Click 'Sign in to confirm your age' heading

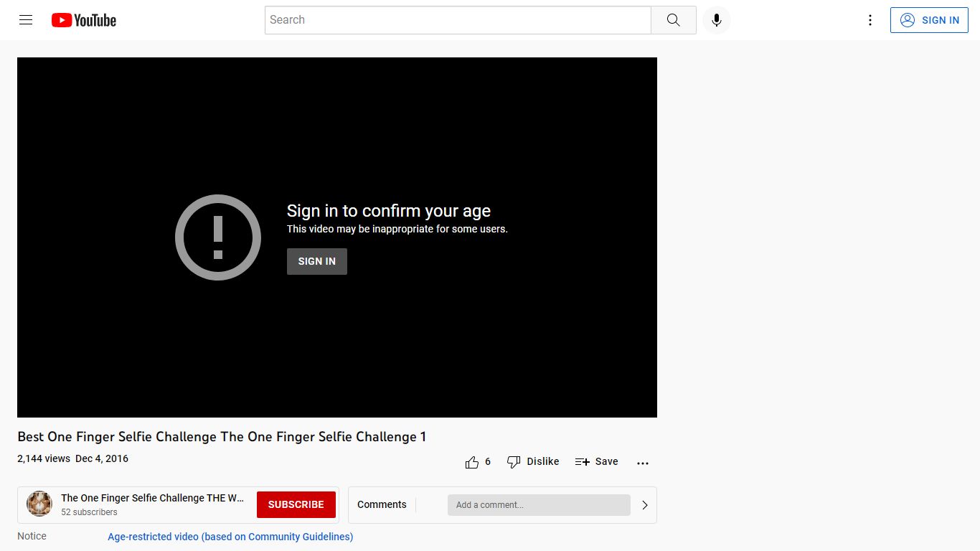[x=389, y=211]
